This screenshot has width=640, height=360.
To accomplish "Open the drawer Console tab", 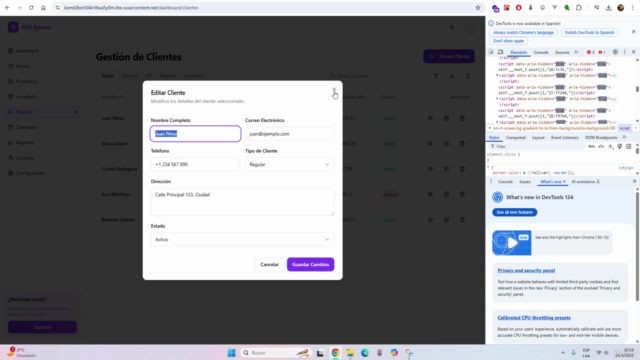I will coord(505,182).
